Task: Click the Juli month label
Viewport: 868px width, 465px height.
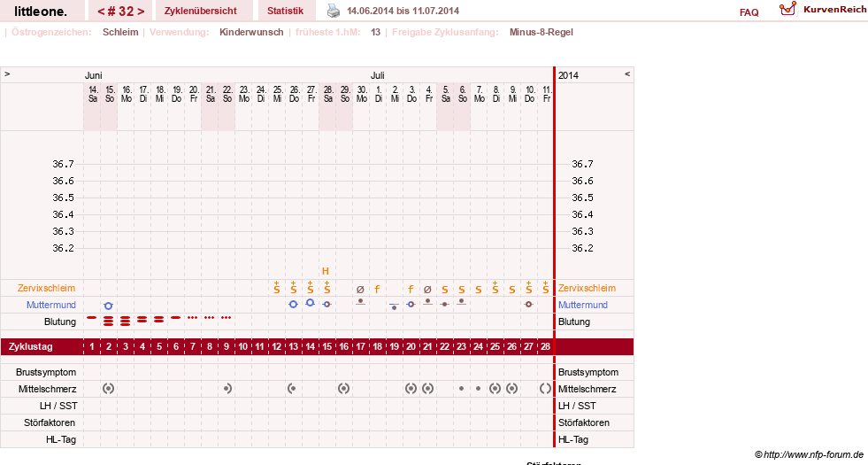Action: pyautogui.click(x=378, y=75)
